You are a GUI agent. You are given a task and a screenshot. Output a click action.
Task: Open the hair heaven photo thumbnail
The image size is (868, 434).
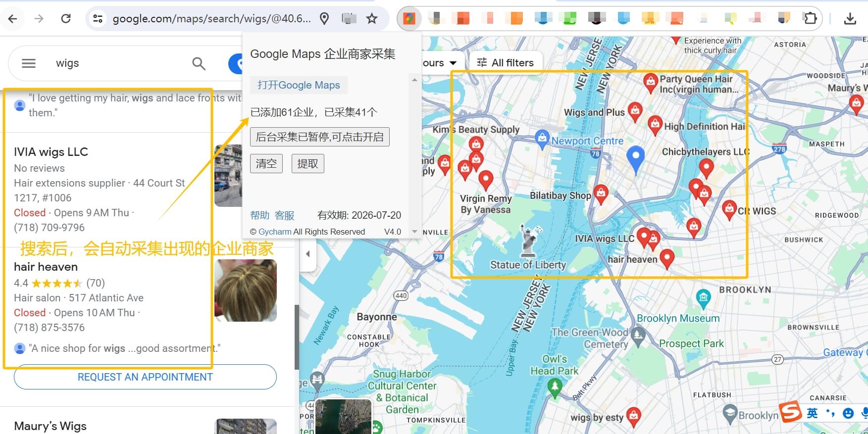(x=246, y=290)
